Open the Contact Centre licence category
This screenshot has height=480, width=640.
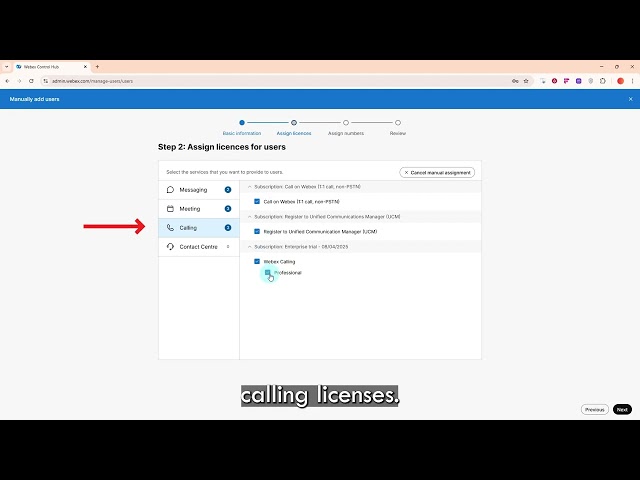[x=199, y=247]
